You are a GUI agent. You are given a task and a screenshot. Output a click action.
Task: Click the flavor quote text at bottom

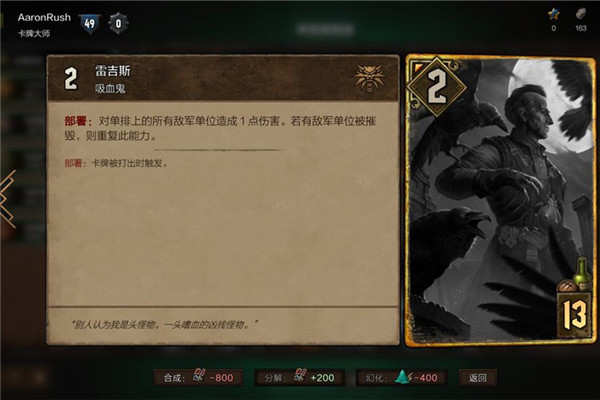click(x=164, y=325)
